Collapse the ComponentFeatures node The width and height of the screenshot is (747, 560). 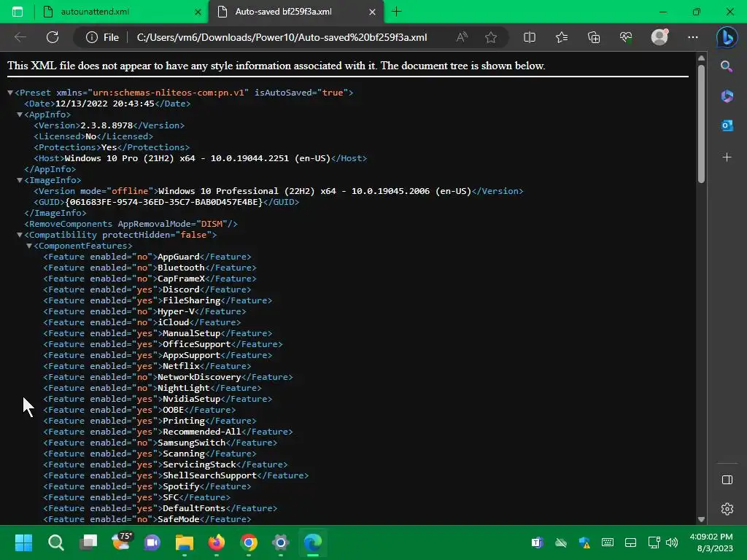click(x=29, y=246)
